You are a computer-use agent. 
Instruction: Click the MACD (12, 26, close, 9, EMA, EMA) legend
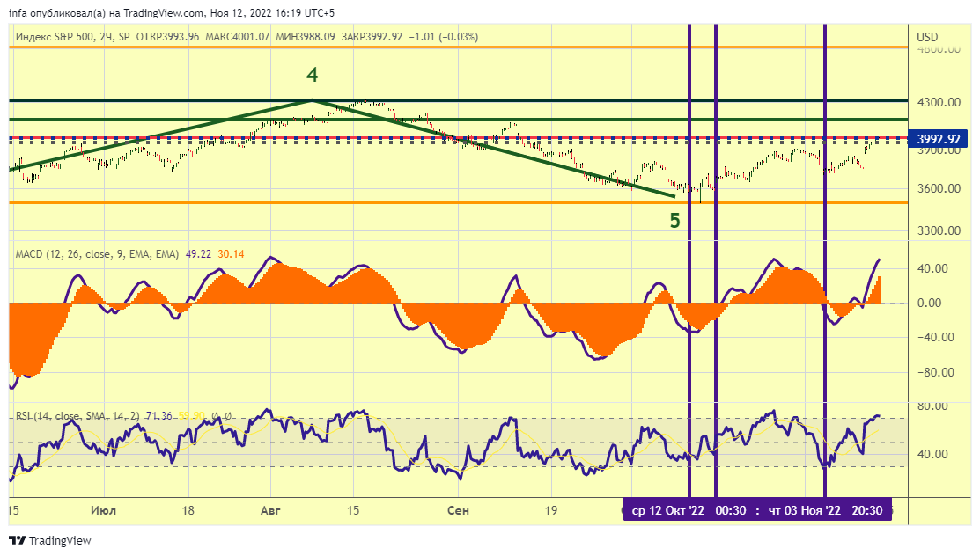coord(97,254)
